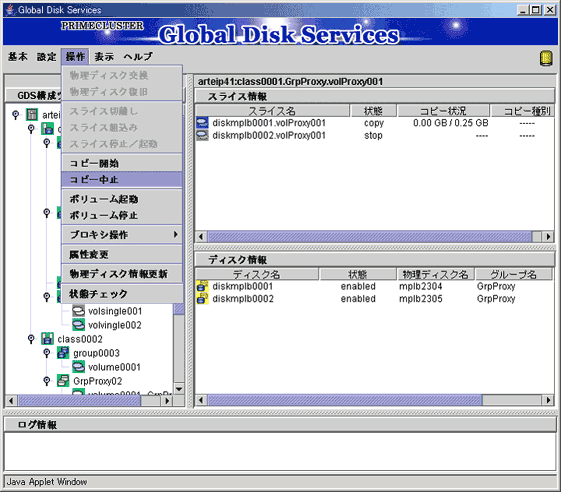Viewport: 561px width, 492px height.
Task: Click tree vertical scrollbar down arrow
Action: pyautogui.click(x=179, y=389)
